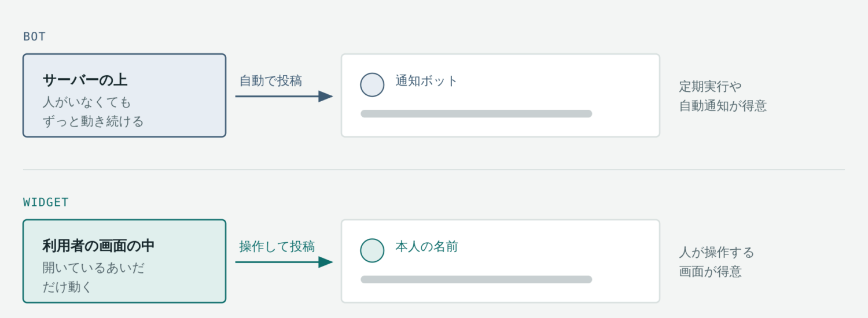Screen dimensions: 868x318
Task: Click the gray message bar under 本人の名前
Action: [x=476, y=279]
